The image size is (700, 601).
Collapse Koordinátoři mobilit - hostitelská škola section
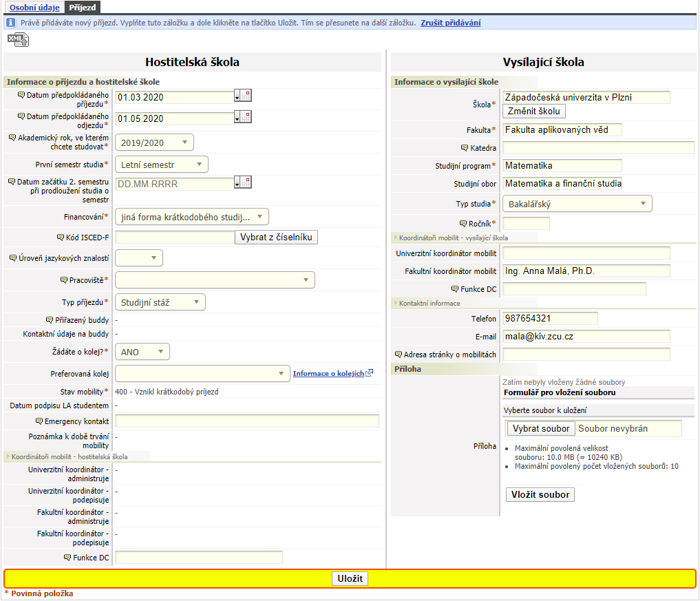(x=70, y=456)
